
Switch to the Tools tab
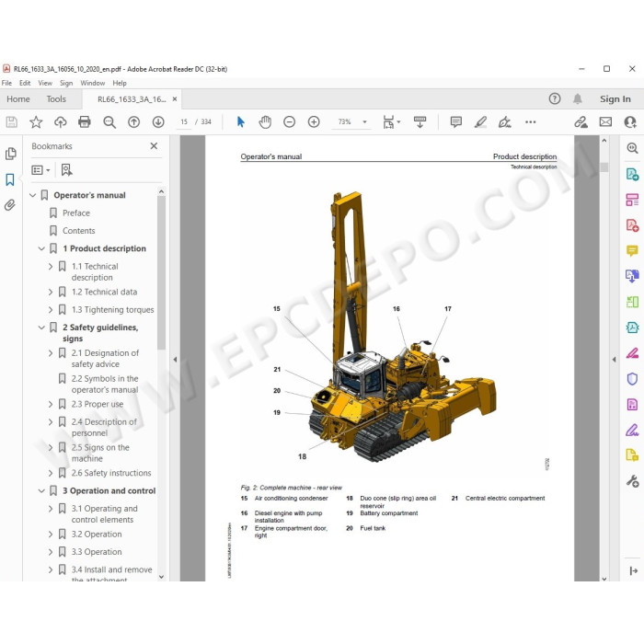pyautogui.click(x=56, y=99)
